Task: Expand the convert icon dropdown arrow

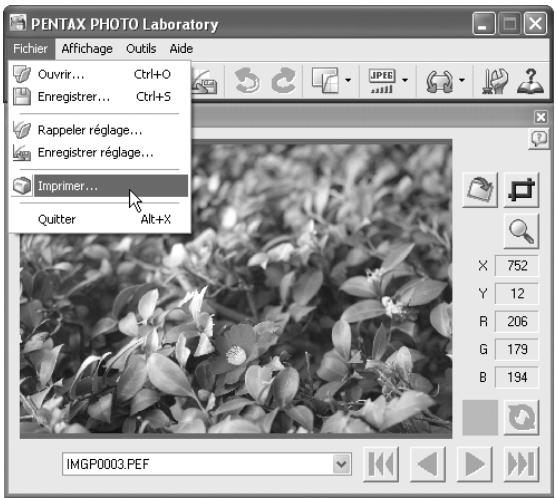Action: coord(462,80)
